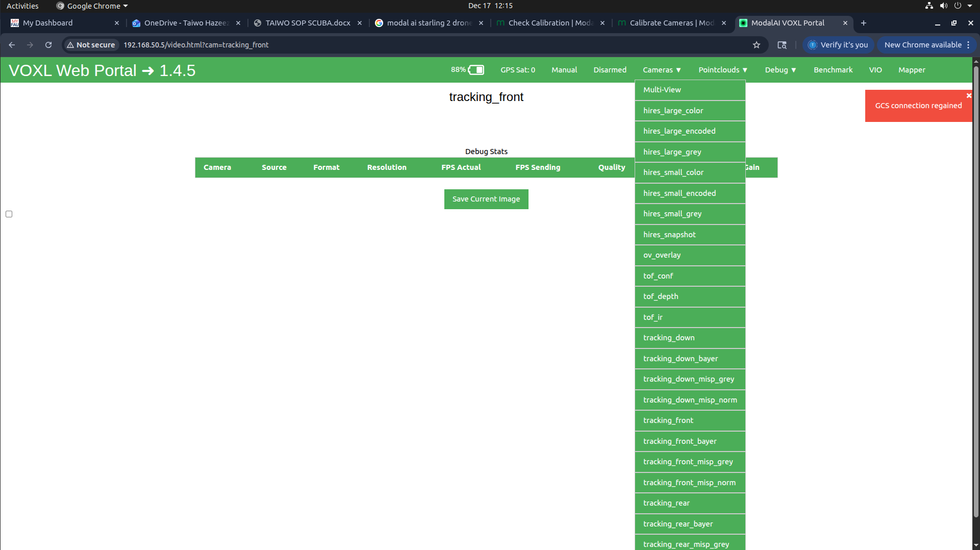Bookmark this page with star icon
Viewport: 980px width, 550px height.
coord(757,45)
